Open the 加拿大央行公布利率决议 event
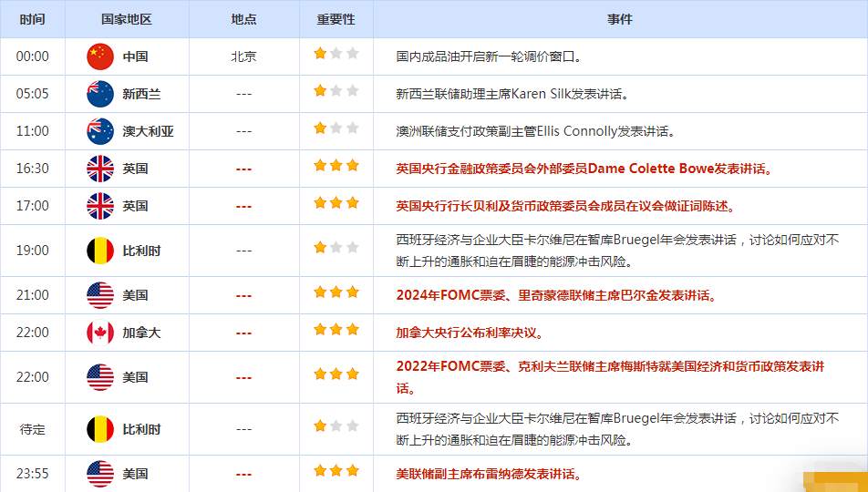Viewport: 868px width, 492px height. [x=470, y=333]
